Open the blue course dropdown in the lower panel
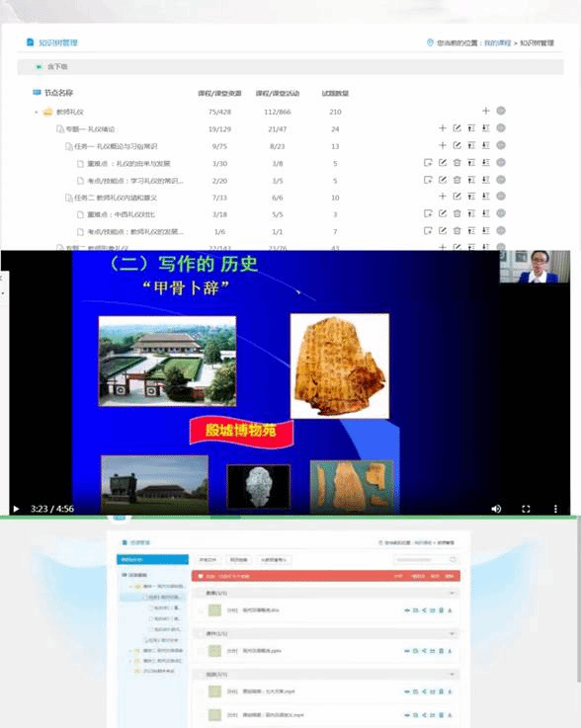The width and height of the screenshot is (581, 728). 152,559
